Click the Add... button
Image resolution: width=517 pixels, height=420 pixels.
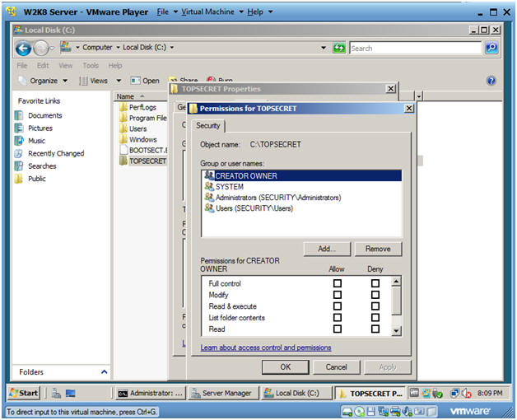point(327,249)
